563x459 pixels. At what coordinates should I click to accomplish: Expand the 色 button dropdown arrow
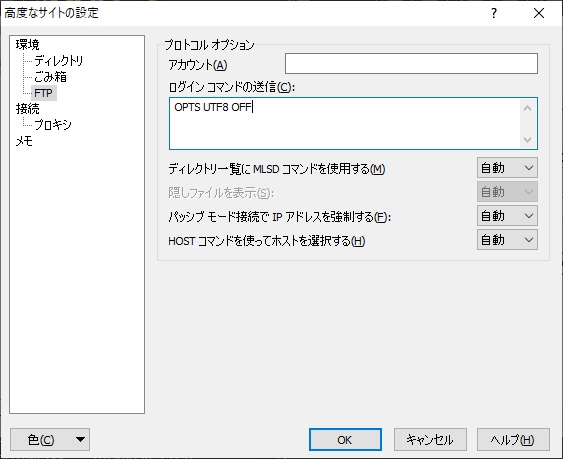(x=80, y=440)
